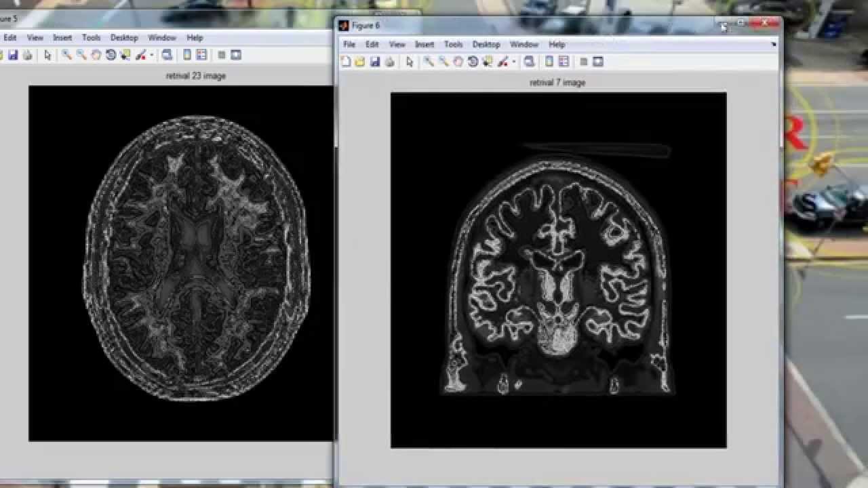Image resolution: width=868 pixels, height=488 pixels.
Task: Open a file from Figure 6 toolbar
Action: click(x=360, y=62)
